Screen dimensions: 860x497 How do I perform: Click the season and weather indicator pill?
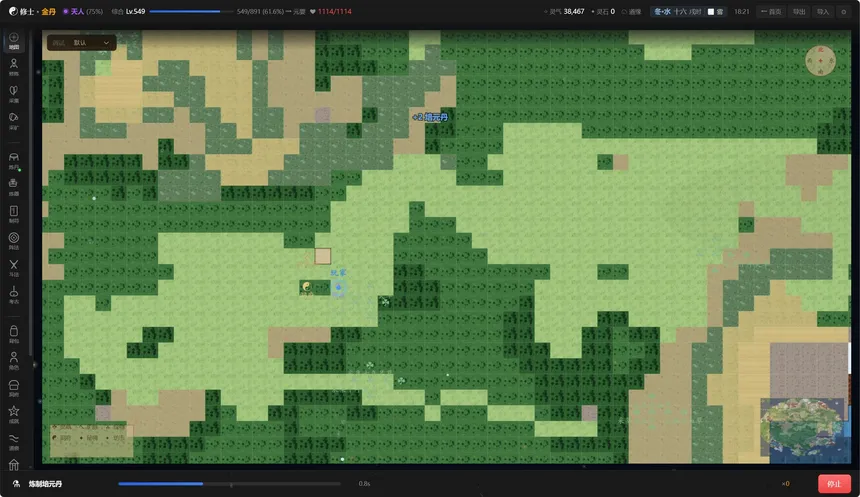(689, 12)
